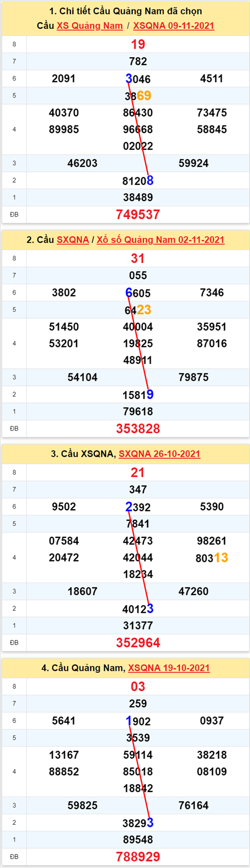This screenshot has width=250, height=868.
Task: Click the number 2091
Action: pyautogui.click(x=64, y=79)
